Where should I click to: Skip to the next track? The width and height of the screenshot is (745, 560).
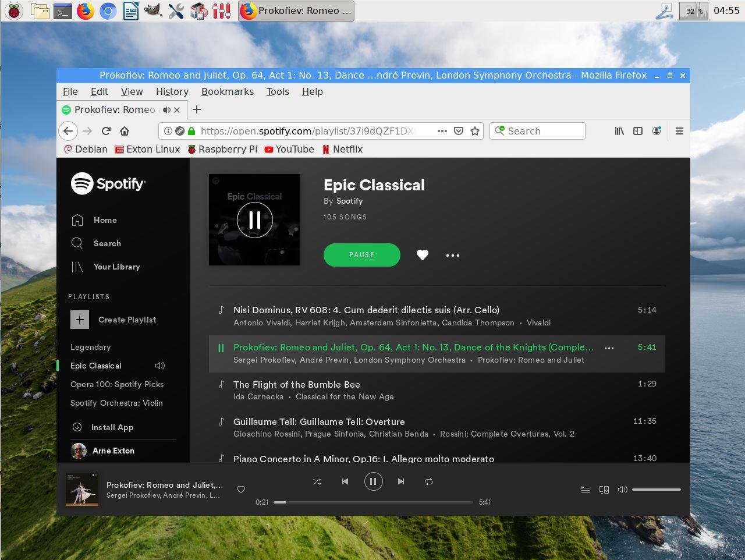pos(401,481)
